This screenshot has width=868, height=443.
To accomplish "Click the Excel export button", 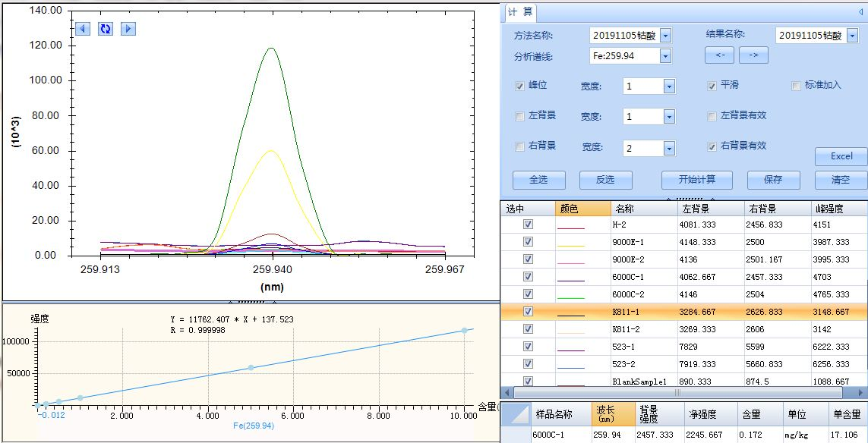I will (841, 156).
